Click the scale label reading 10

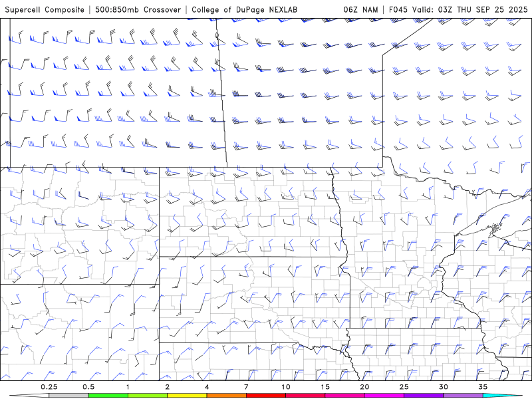point(286,387)
